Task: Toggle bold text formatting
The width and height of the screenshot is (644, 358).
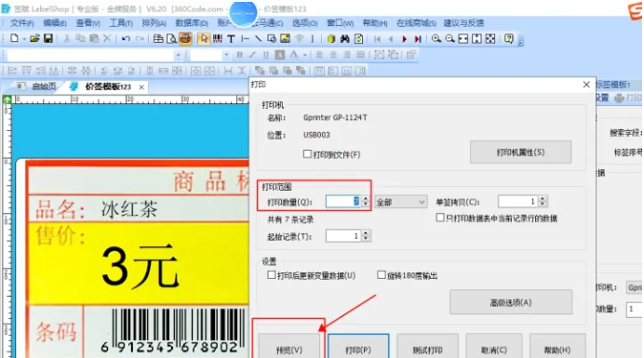Action: [x=239, y=55]
